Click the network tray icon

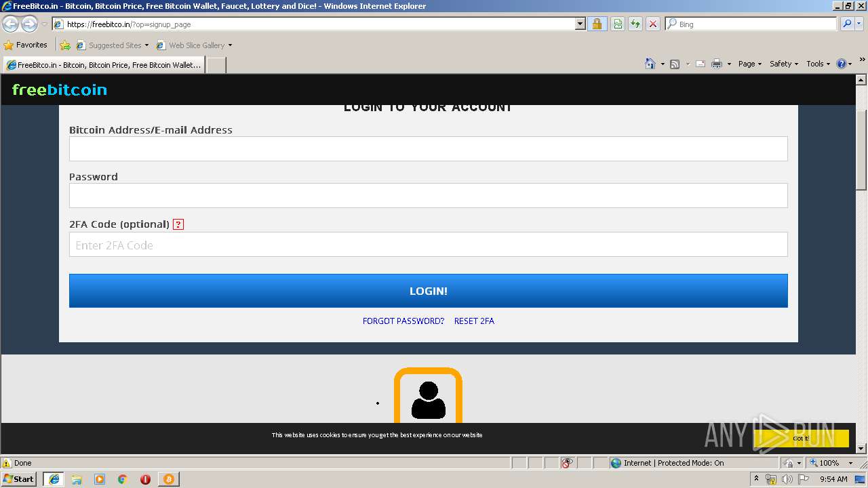coord(771,479)
